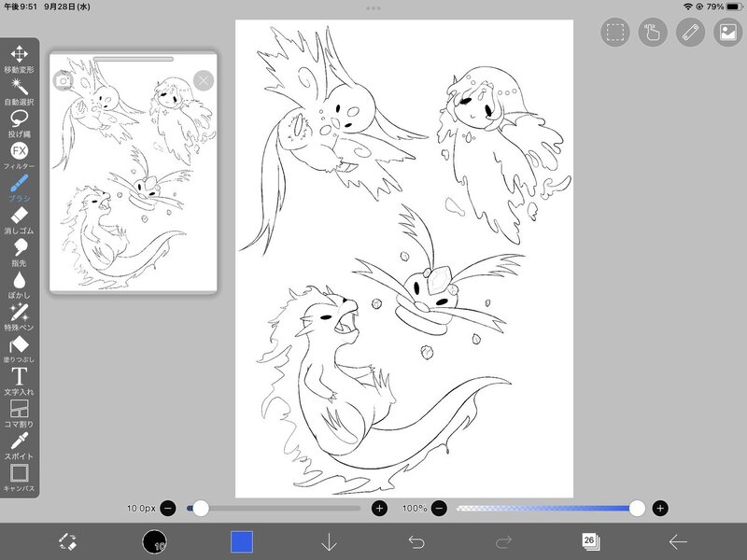Image resolution: width=747 pixels, height=560 pixels.
Task: Select the Eraser (消しゴム) tool
Action: click(x=19, y=220)
